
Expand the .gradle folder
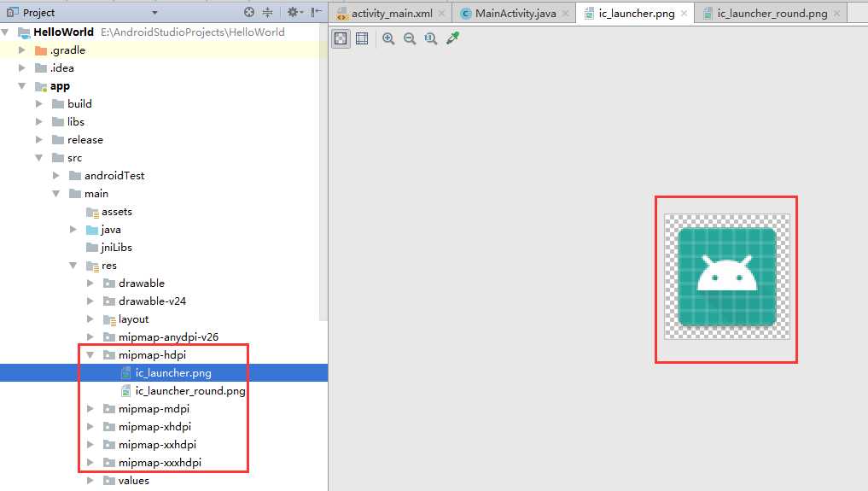22,50
